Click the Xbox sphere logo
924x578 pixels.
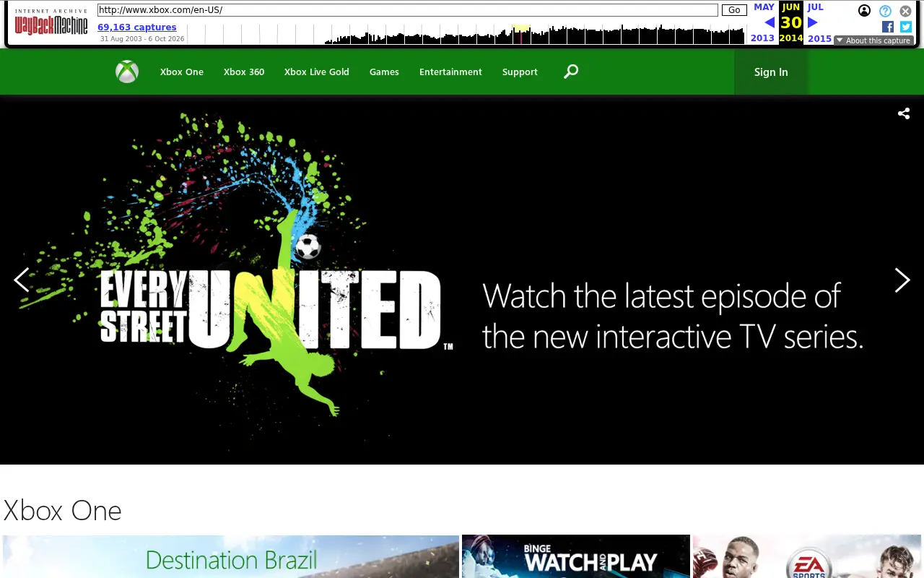point(127,72)
